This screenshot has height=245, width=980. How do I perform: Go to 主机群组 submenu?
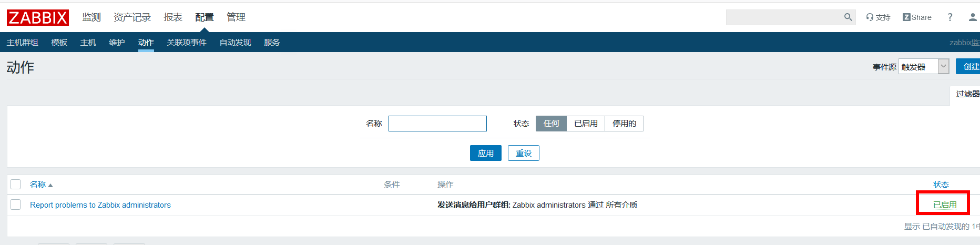[x=22, y=42]
